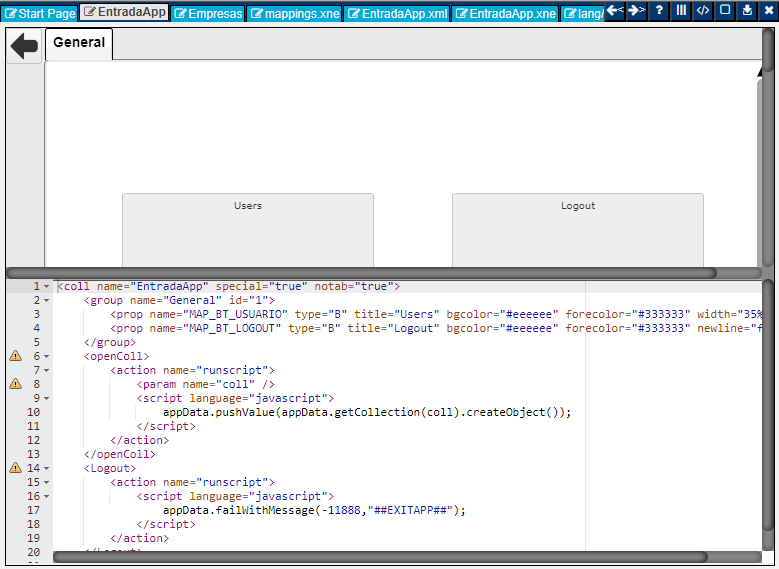Click the three vertical bars column icon
Screen dimensions: 779x569
681,10
